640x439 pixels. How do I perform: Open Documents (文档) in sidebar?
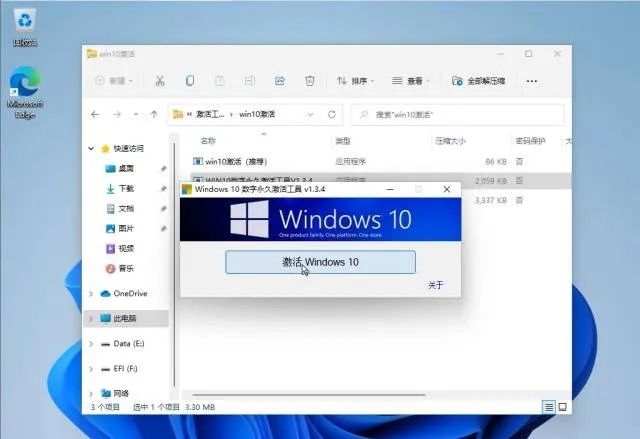point(126,208)
